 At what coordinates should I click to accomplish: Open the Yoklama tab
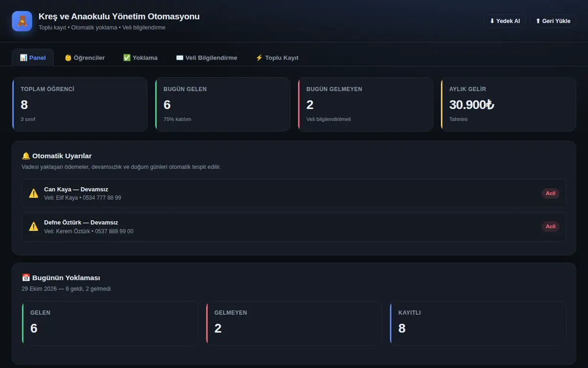pyautogui.click(x=141, y=57)
